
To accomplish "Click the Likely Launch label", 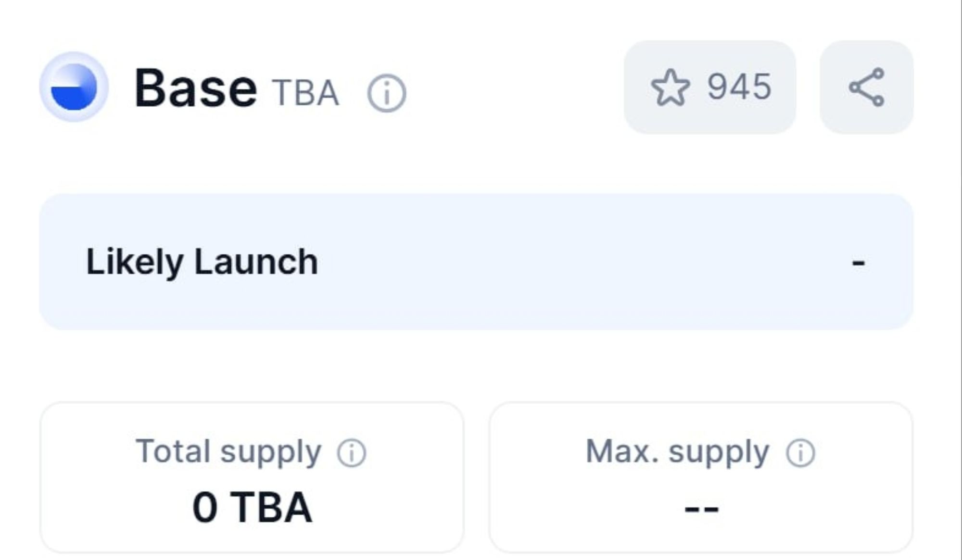I will click(202, 262).
